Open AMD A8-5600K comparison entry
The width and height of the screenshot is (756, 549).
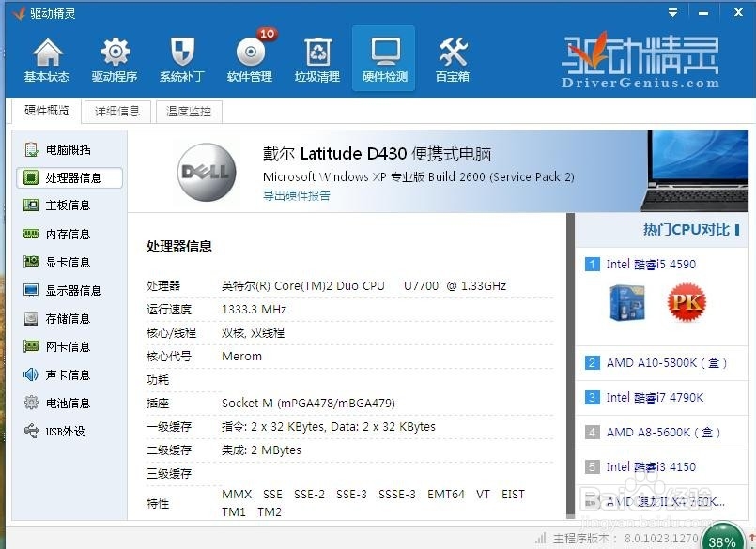click(661, 433)
